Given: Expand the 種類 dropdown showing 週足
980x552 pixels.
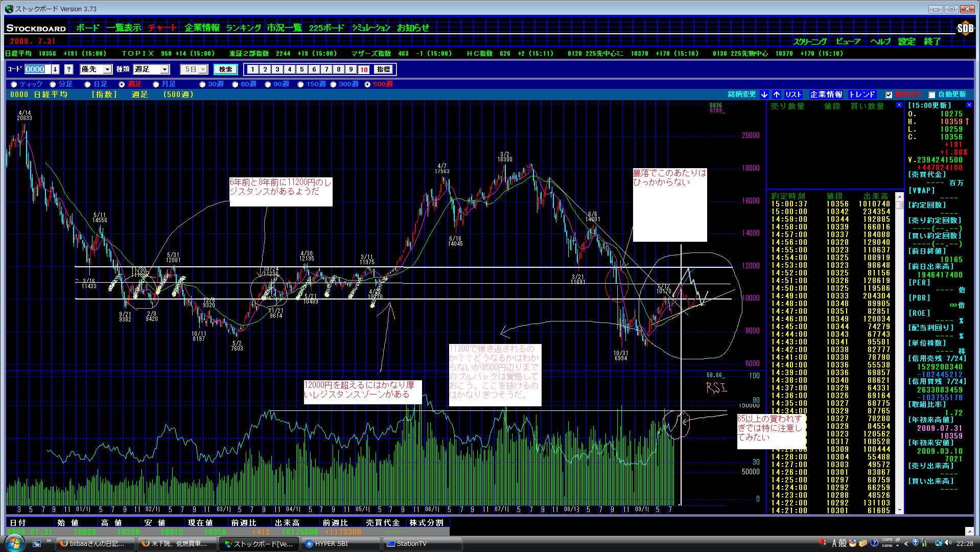Looking at the screenshot, I should coord(165,70).
